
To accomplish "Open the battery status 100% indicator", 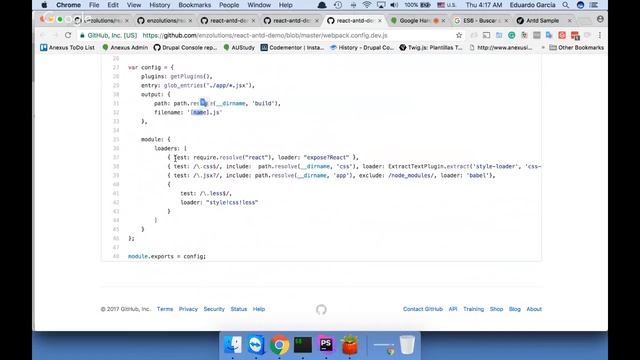I will point(417,5).
